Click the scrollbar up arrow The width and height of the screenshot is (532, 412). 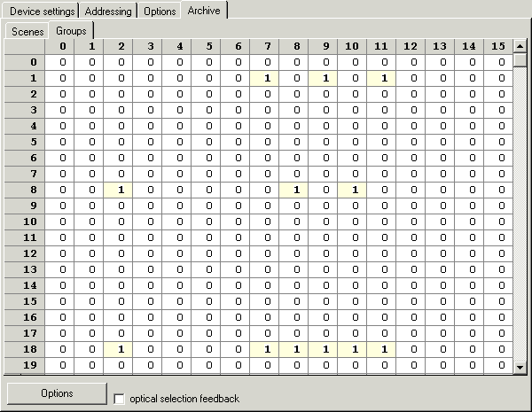(x=520, y=45)
